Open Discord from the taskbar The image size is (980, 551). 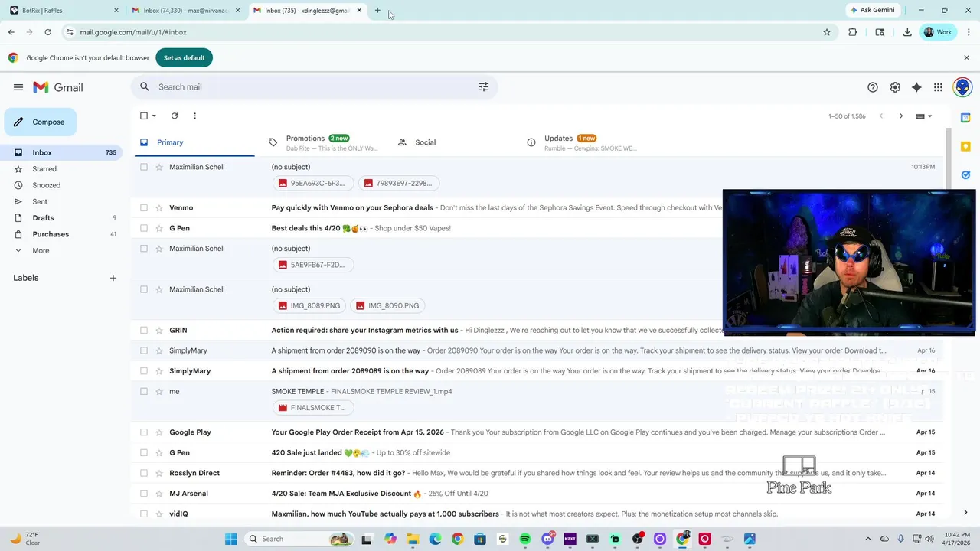[x=547, y=539]
